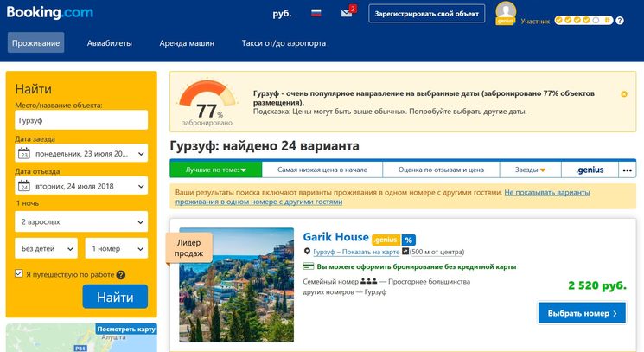Click the 77% booked gauge graphic

tap(207, 103)
